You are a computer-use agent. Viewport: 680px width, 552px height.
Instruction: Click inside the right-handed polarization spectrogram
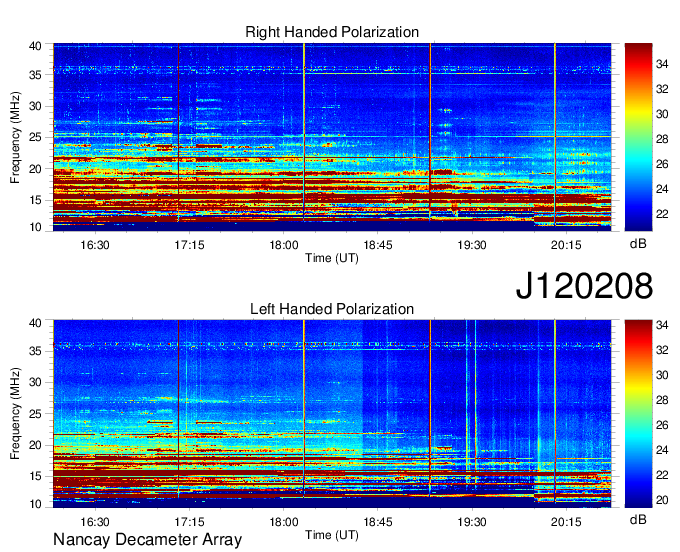(332, 137)
